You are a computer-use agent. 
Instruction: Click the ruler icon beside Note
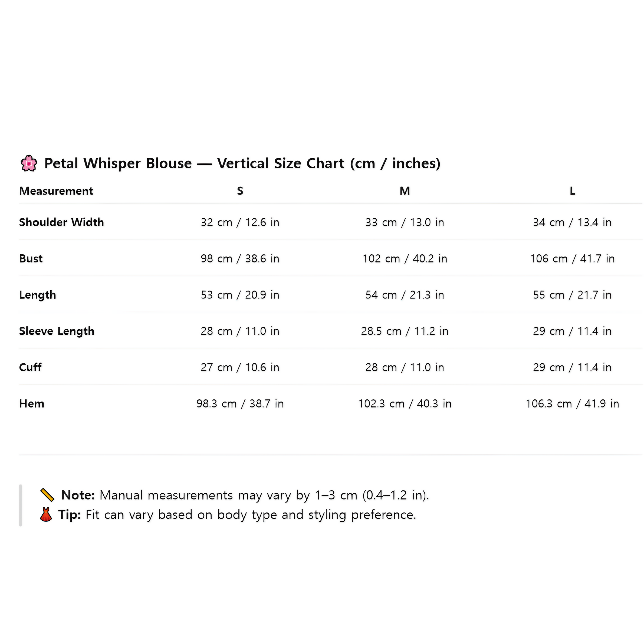click(x=47, y=495)
